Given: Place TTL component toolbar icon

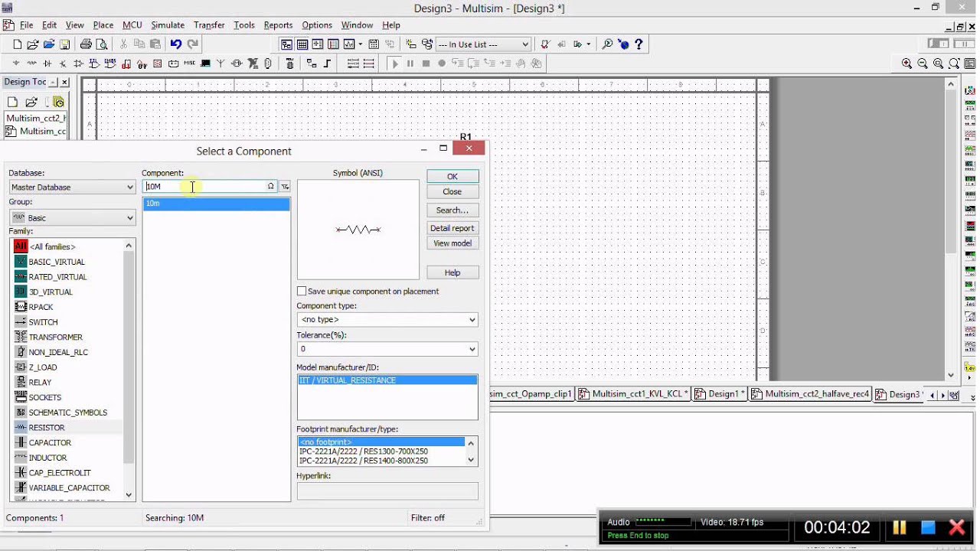Looking at the screenshot, I should pos(93,64).
